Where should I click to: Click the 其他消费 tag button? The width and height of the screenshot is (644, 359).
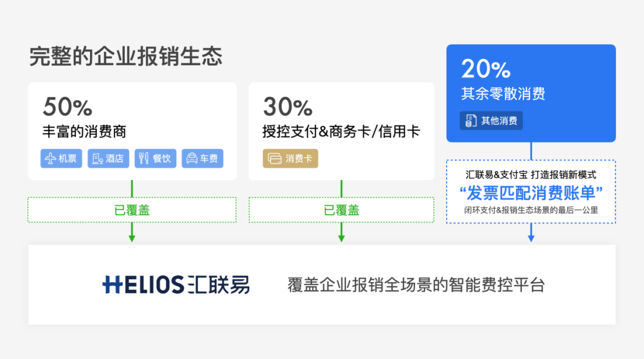pos(491,121)
